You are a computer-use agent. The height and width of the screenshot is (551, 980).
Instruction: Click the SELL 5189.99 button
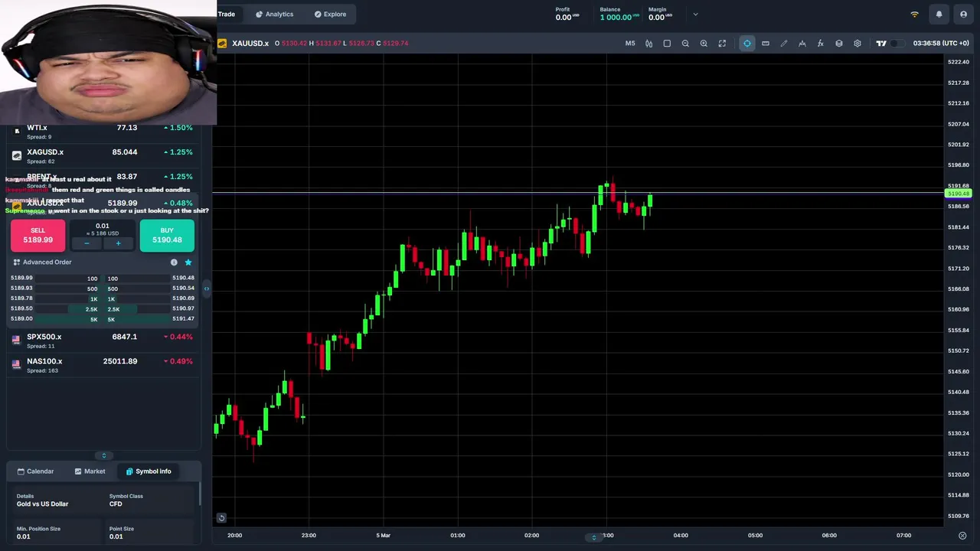pyautogui.click(x=38, y=236)
